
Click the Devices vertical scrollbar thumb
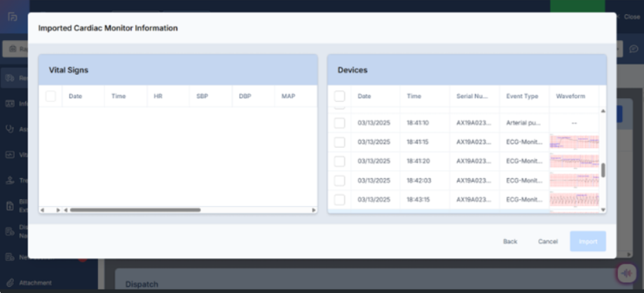(603, 170)
